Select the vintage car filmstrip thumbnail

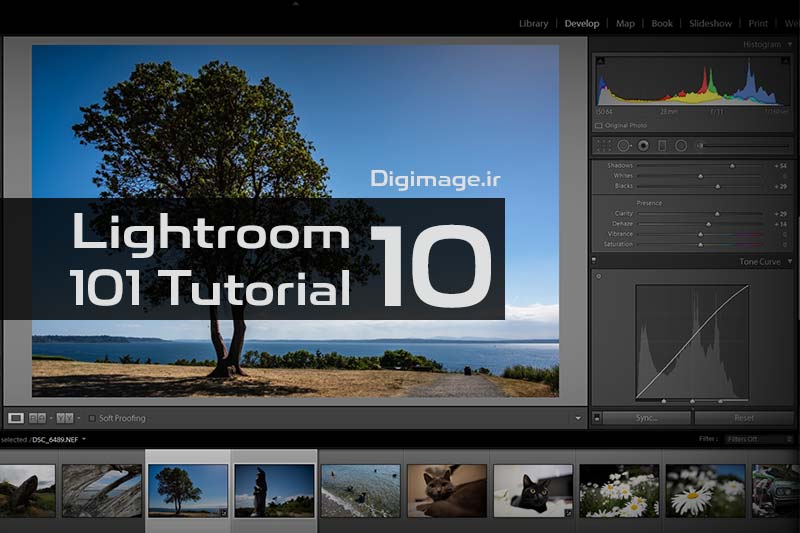776,491
